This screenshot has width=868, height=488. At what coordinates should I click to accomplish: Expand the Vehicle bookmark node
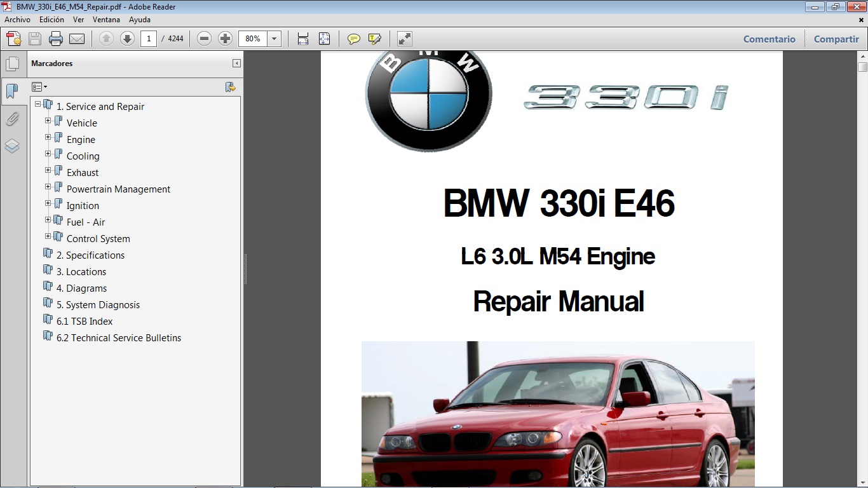[48, 121]
